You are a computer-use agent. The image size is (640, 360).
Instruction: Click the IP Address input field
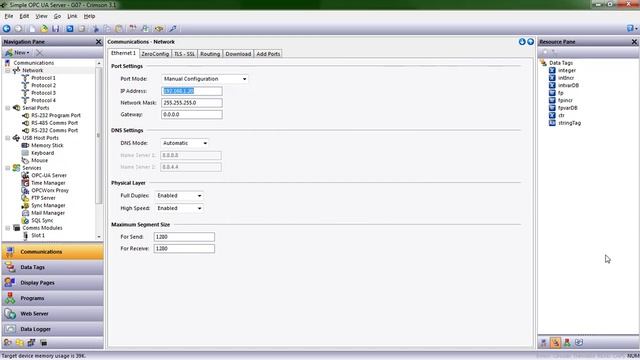(x=192, y=91)
